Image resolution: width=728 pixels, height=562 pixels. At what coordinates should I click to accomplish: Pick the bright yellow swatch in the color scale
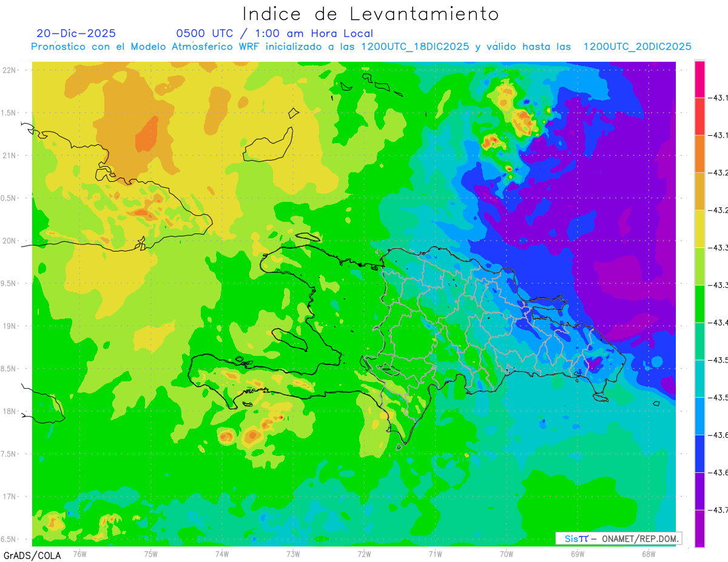pos(699,229)
